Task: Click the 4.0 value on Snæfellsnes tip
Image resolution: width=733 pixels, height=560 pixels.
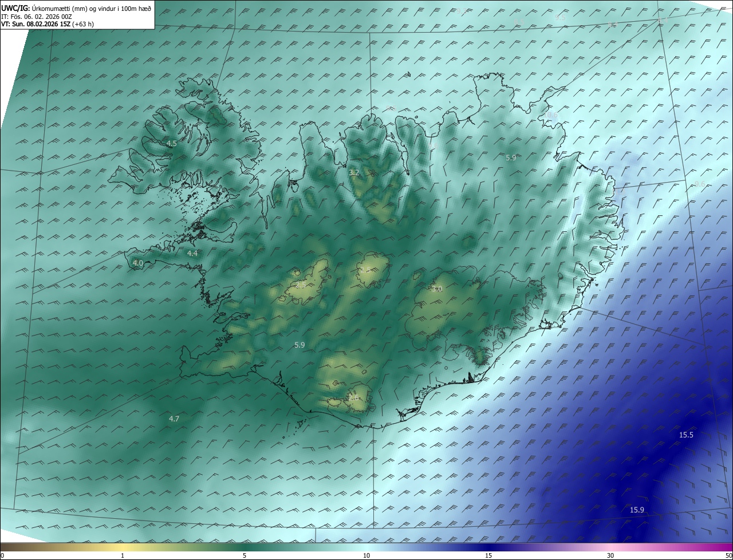Action: point(138,263)
